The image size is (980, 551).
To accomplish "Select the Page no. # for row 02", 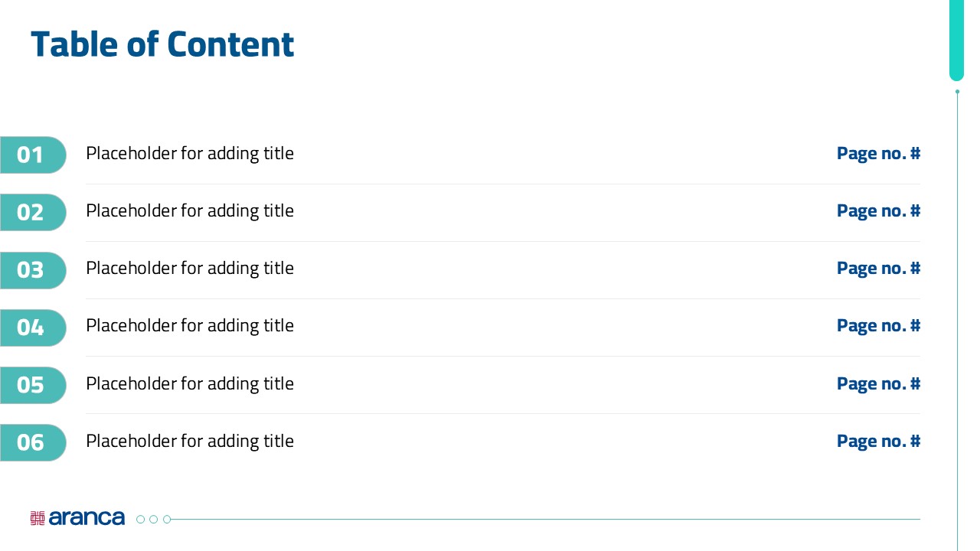I will pyautogui.click(x=878, y=210).
